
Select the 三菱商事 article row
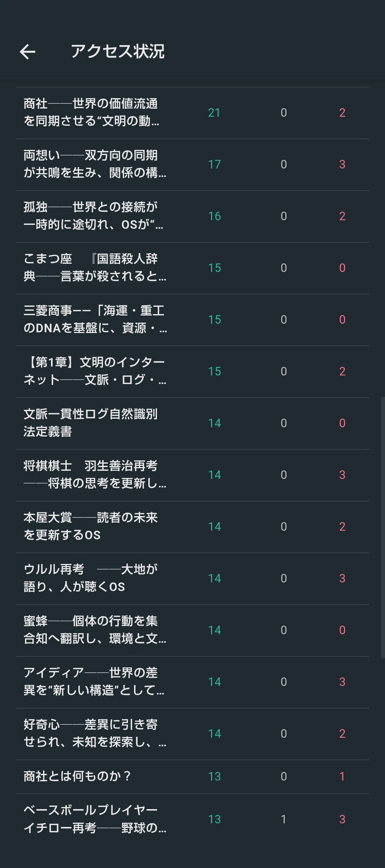coord(192,320)
